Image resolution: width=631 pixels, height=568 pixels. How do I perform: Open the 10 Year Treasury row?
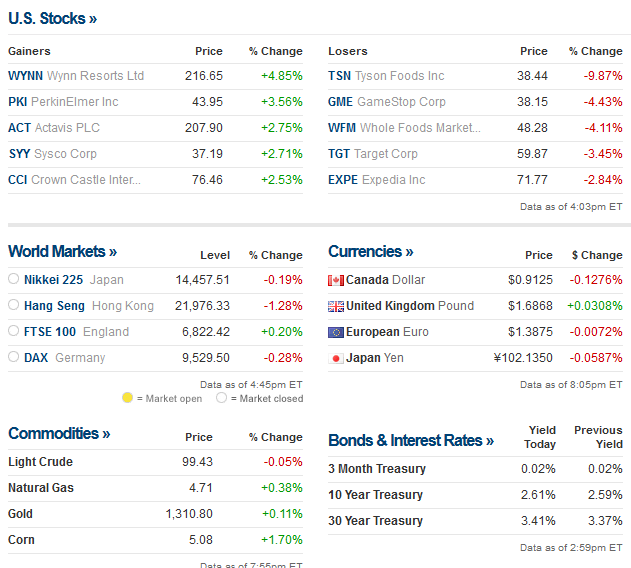[x=375, y=495]
